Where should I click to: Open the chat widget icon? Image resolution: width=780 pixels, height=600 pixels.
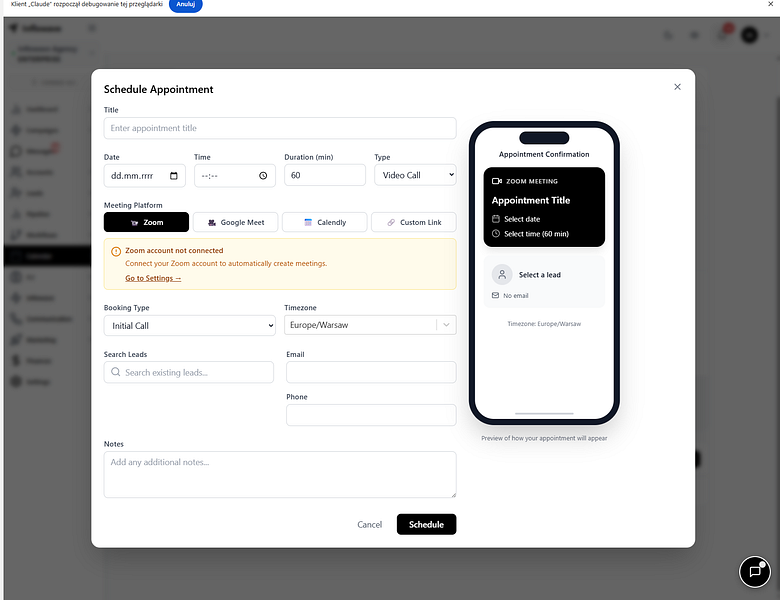(755, 572)
